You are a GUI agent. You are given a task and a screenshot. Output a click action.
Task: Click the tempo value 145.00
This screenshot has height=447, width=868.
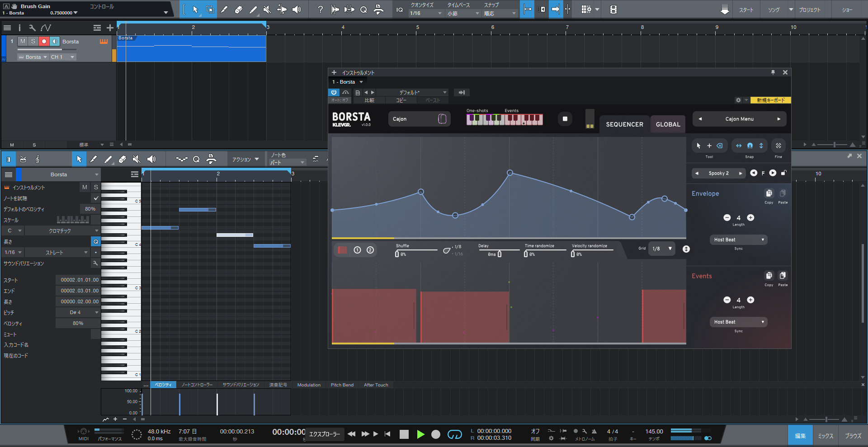(x=654, y=432)
